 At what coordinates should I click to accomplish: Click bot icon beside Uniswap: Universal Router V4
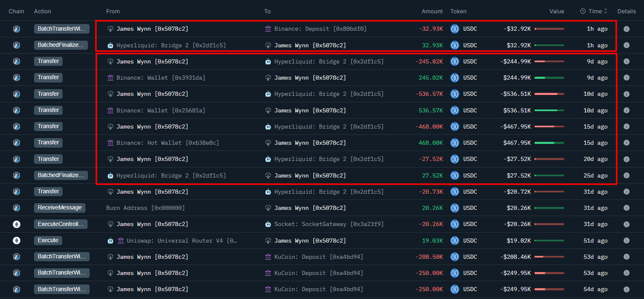[x=110, y=240]
